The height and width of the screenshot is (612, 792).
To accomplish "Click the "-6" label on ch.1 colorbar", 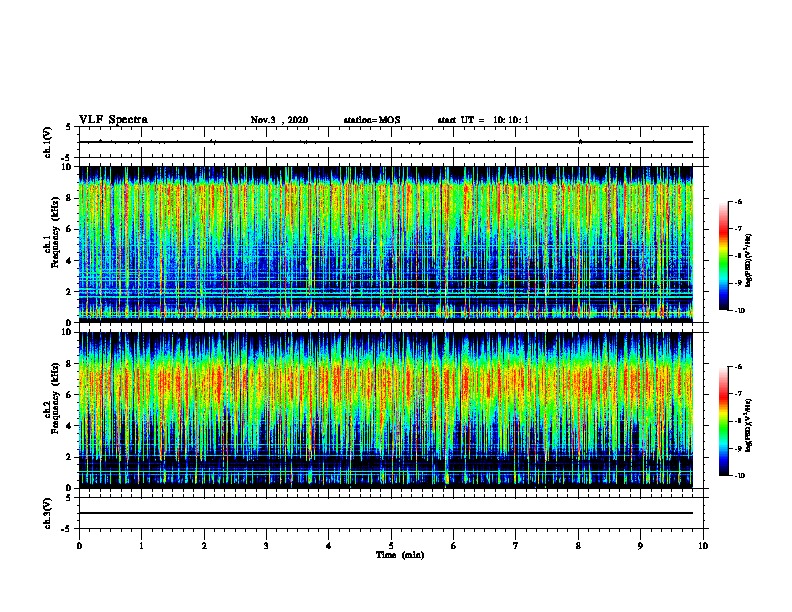I will click(739, 201).
